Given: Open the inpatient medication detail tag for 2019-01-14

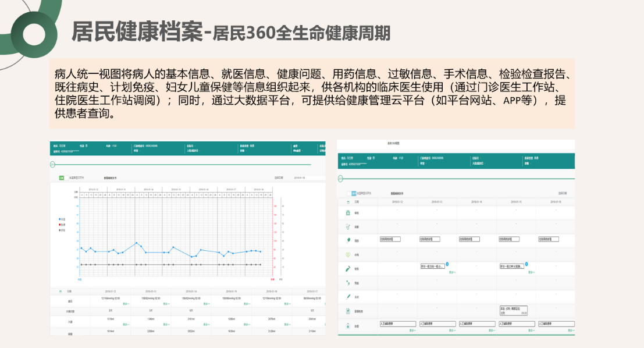Looking at the screenshot, I should [469, 239].
